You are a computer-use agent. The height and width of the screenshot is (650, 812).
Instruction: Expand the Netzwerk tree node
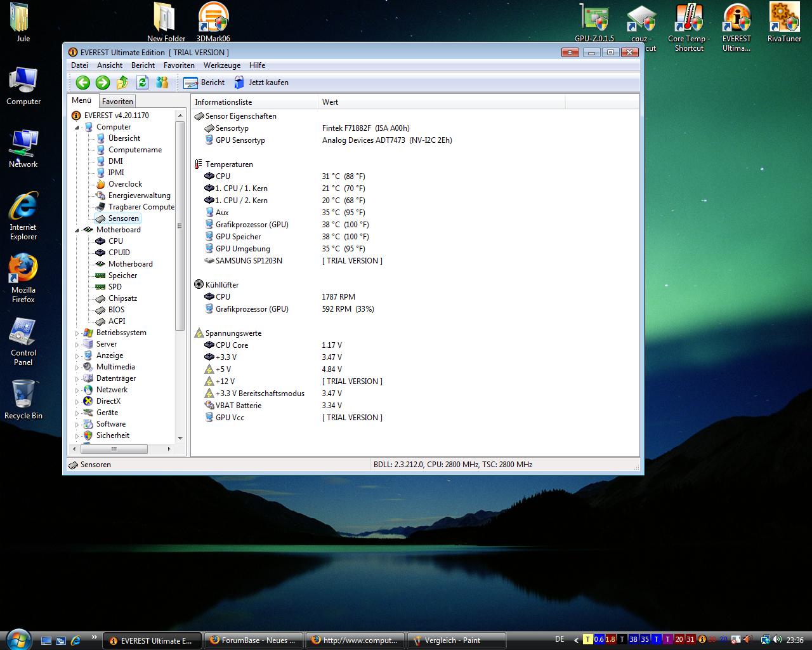(77, 390)
